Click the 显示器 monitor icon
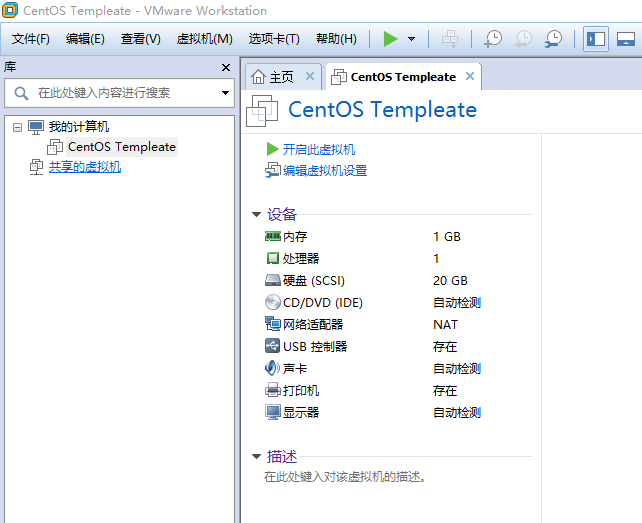The height and width of the screenshot is (523, 642). coord(273,412)
